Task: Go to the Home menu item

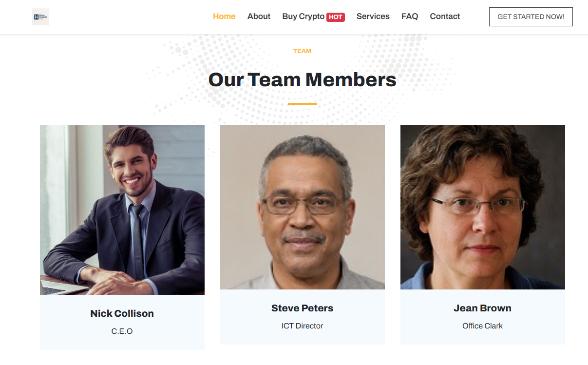Action: tap(224, 17)
